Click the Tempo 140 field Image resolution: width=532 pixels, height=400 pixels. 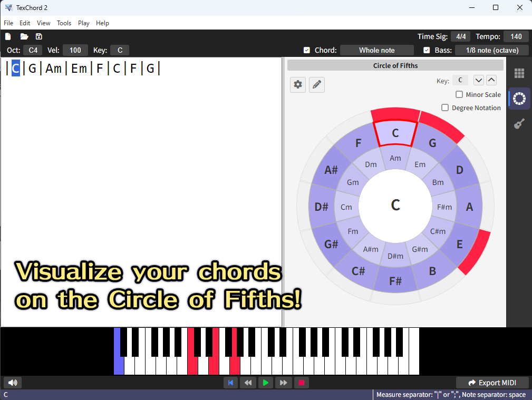coord(516,37)
